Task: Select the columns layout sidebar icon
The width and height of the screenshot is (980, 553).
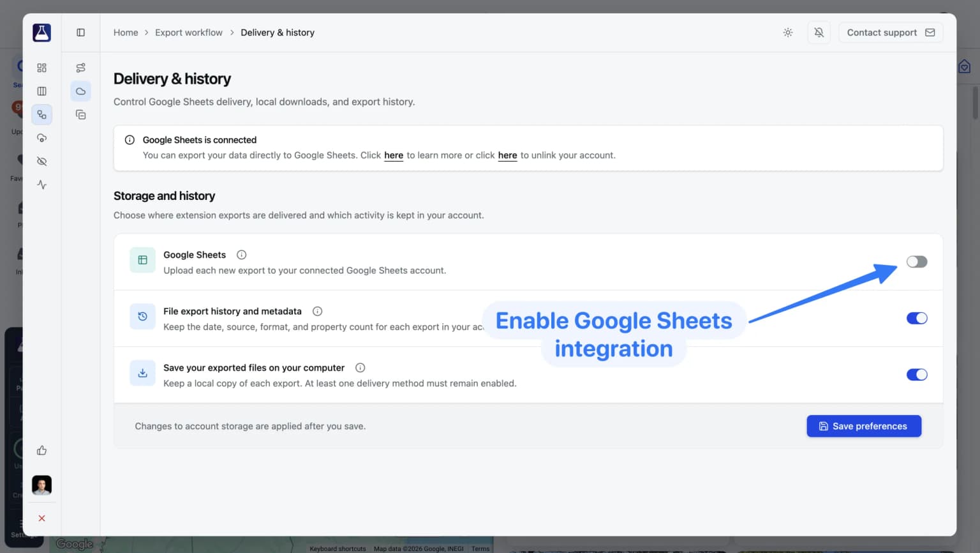Action: 42,91
